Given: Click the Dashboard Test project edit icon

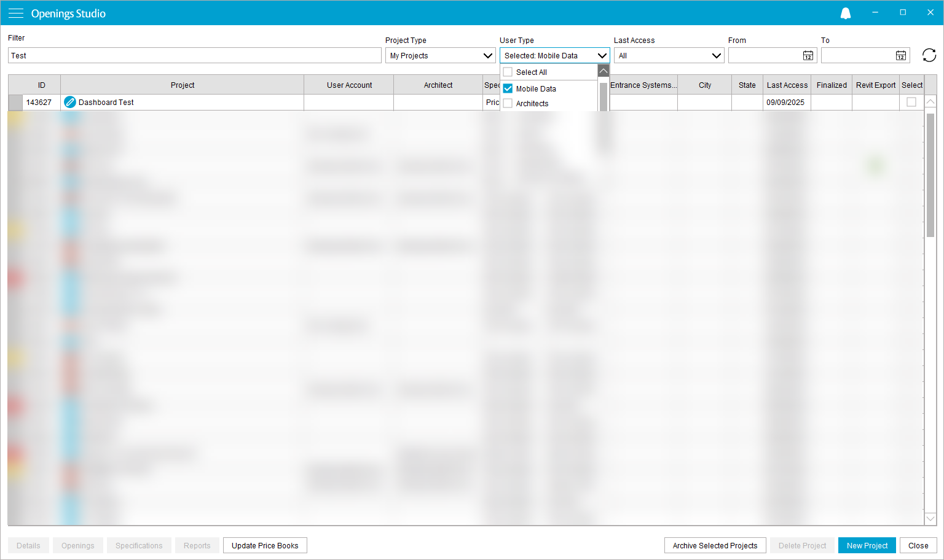Looking at the screenshot, I should point(70,103).
